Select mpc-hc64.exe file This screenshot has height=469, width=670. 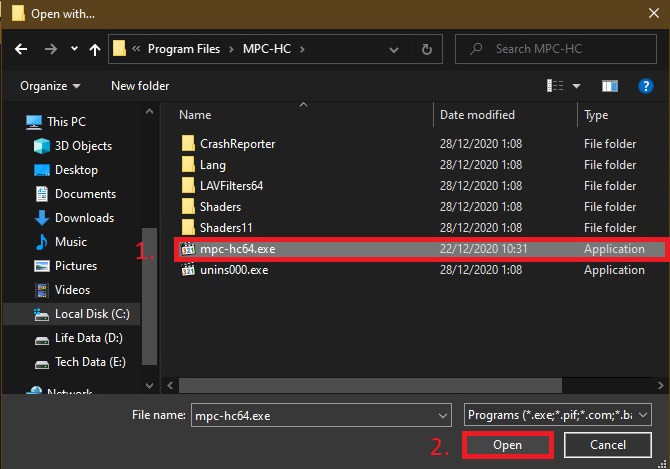[x=421, y=249]
